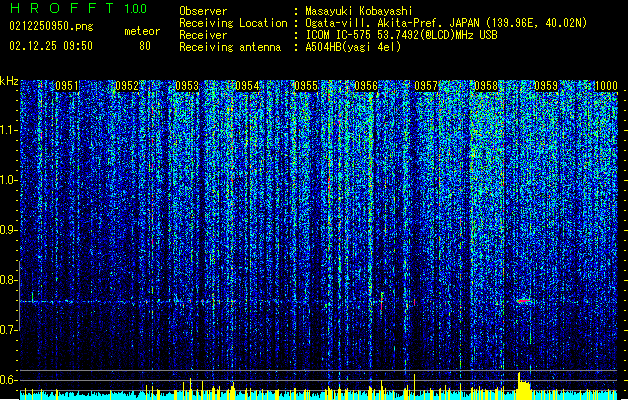Click the 1.0 kHz axis label
The height and width of the screenshot is (400, 629).
pos(9,180)
